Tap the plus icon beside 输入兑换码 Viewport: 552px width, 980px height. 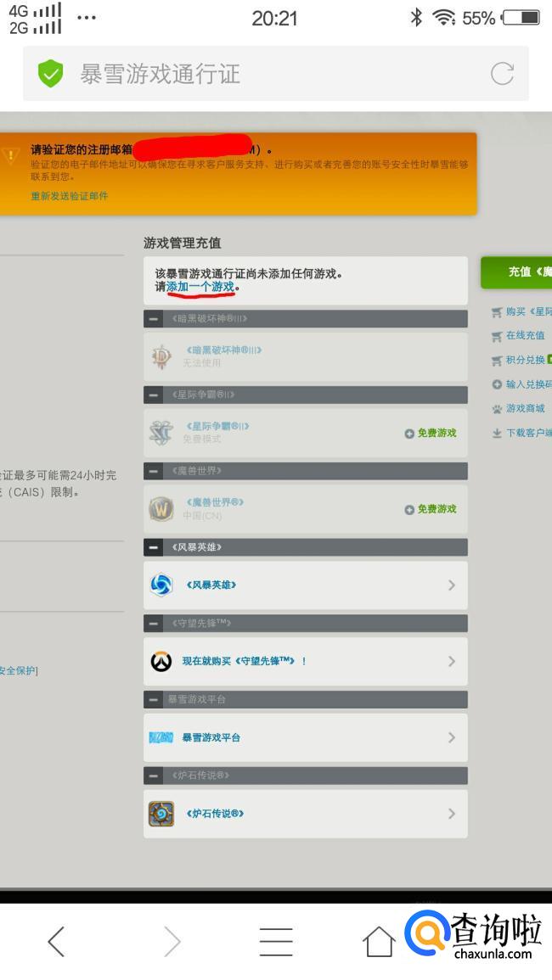click(x=497, y=384)
